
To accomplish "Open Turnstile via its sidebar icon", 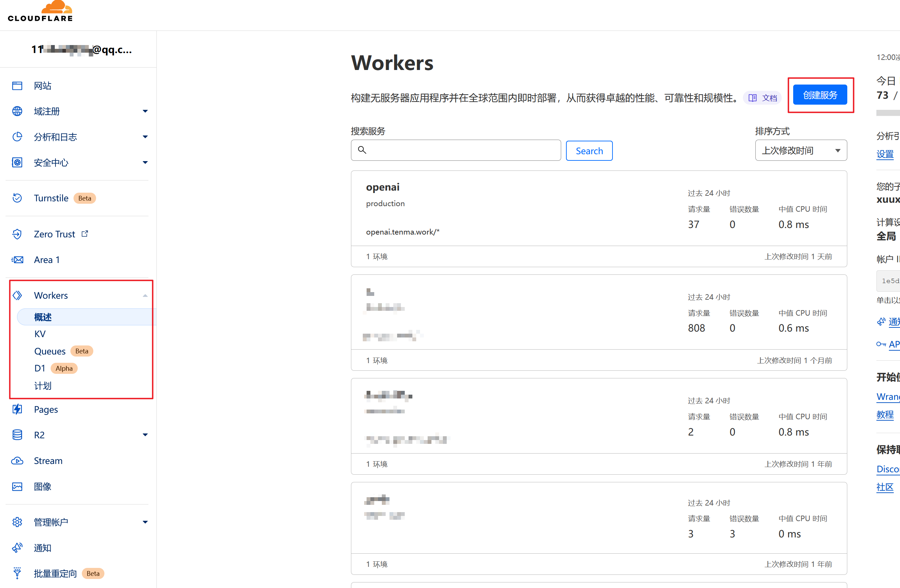I will 17,198.
